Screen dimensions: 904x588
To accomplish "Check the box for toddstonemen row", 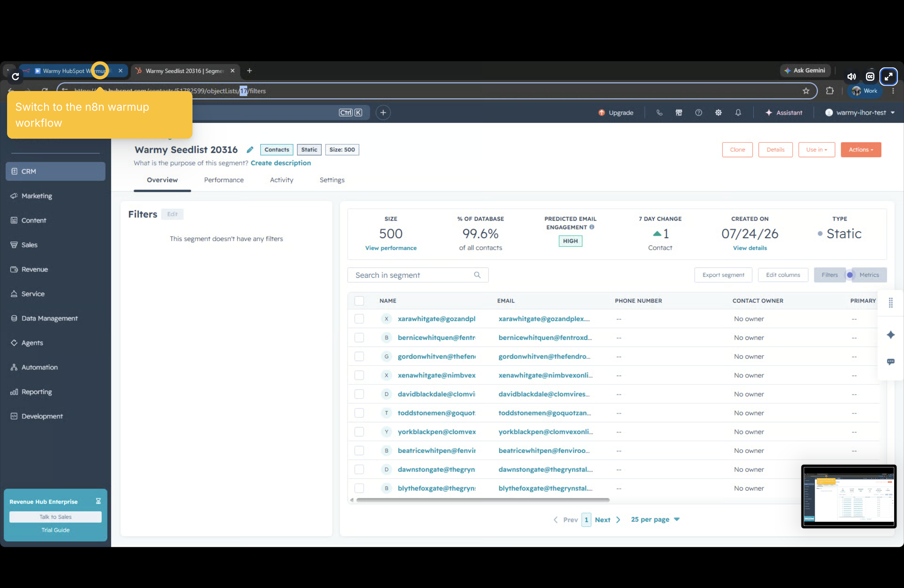I will 359,413.
